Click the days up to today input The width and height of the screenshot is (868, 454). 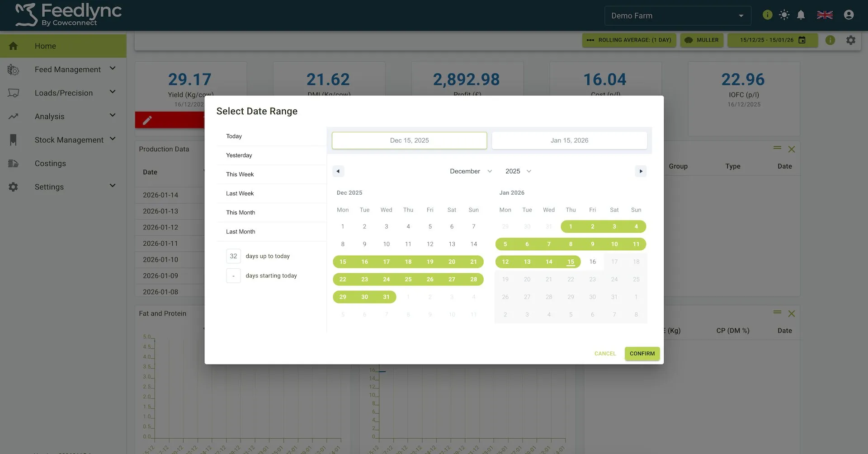[233, 256]
